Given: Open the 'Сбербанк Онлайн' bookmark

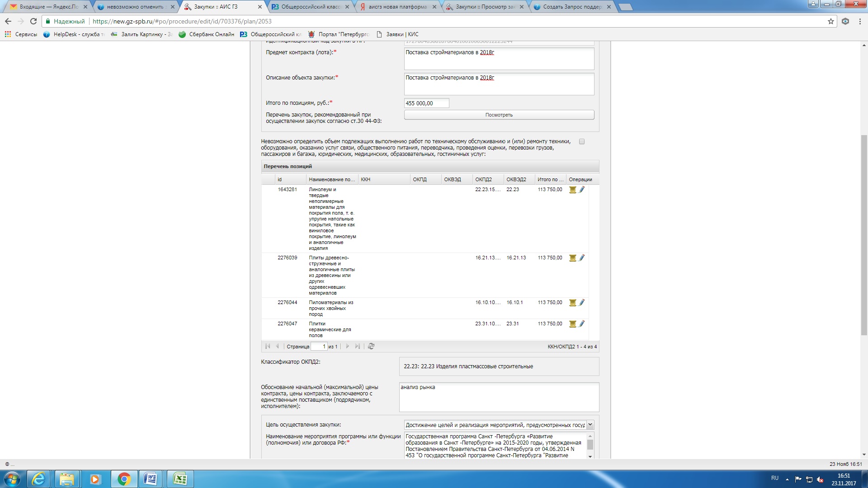Looking at the screenshot, I should coord(207,34).
